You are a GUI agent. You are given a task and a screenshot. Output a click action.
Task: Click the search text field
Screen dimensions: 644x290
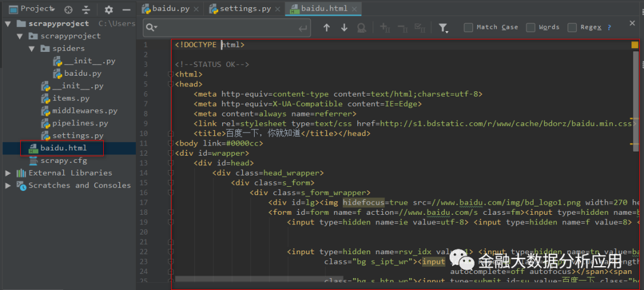tap(227, 27)
